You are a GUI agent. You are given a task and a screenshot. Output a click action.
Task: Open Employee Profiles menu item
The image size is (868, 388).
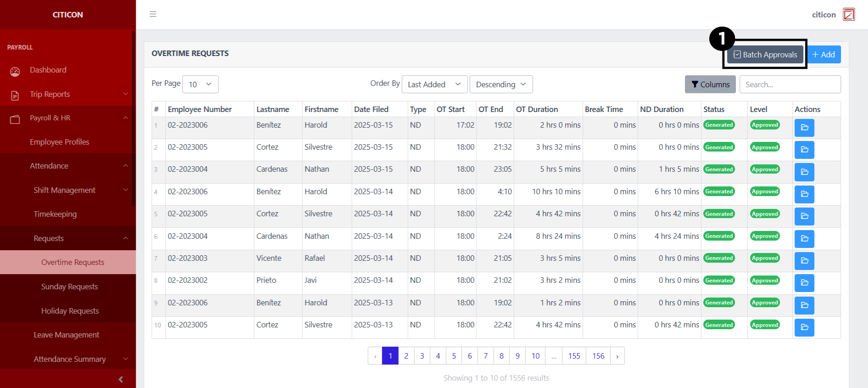tap(60, 142)
